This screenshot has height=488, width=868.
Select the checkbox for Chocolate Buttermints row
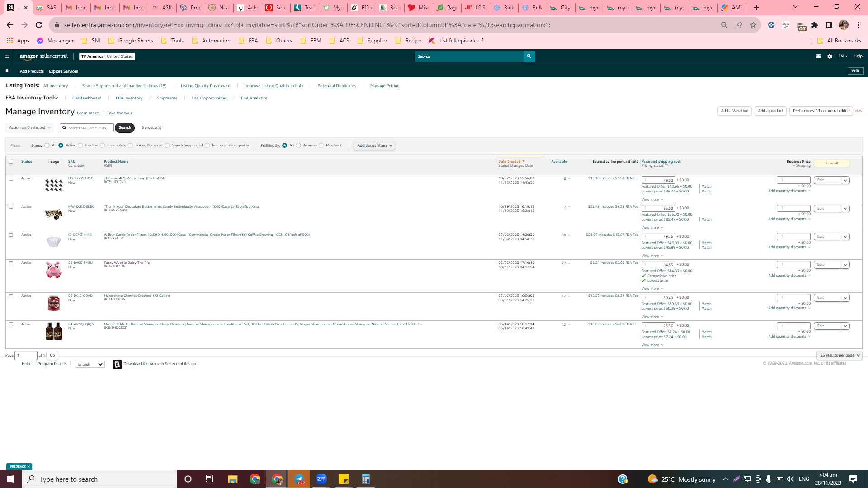(11, 206)
